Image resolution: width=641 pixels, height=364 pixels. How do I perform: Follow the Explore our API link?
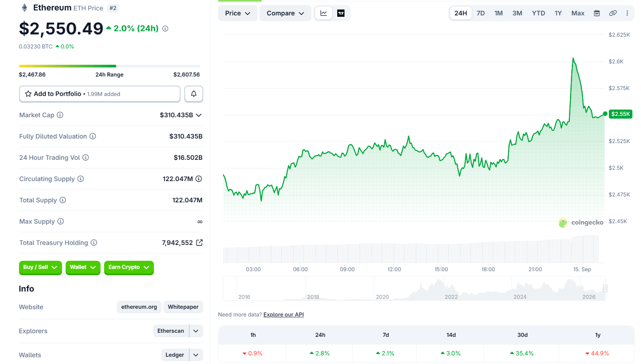283,315
